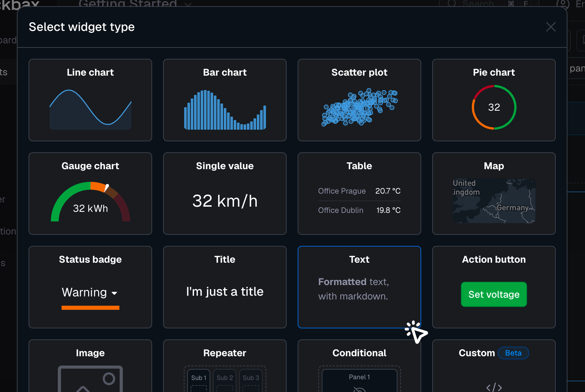This screenshot has width=585, height=392.
Task: Open the Warning status dropdown arrow
Action: [115, 293]
